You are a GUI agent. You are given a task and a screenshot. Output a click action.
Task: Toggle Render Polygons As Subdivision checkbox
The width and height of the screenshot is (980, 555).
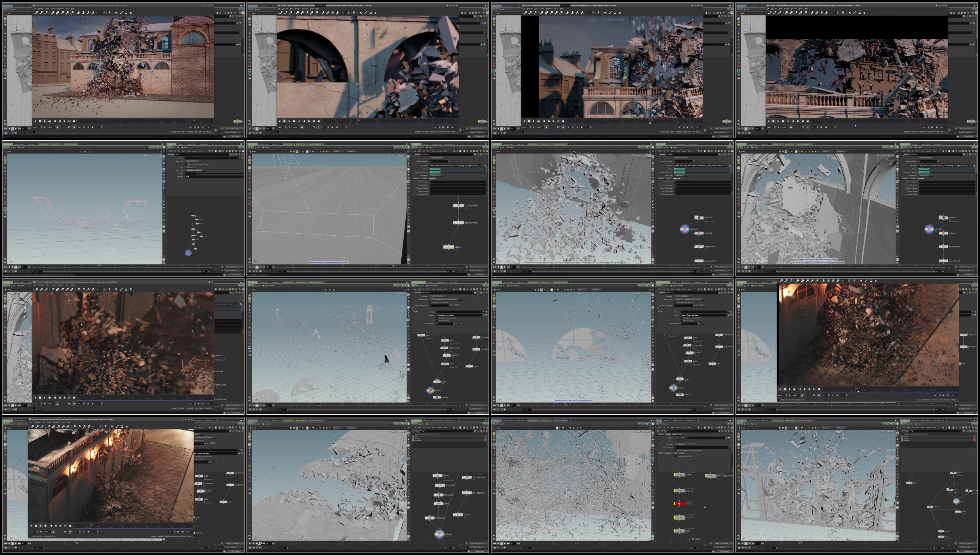(x=675, y=450)
